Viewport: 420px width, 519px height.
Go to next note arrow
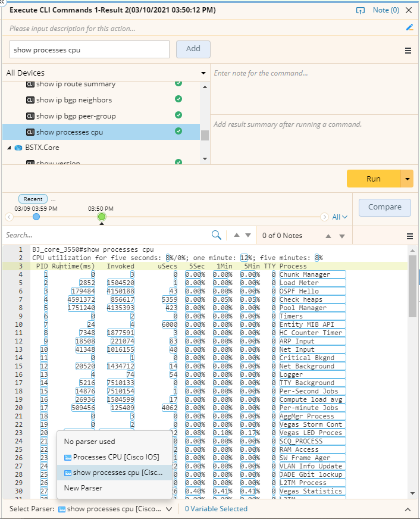(x=342, y=236)
